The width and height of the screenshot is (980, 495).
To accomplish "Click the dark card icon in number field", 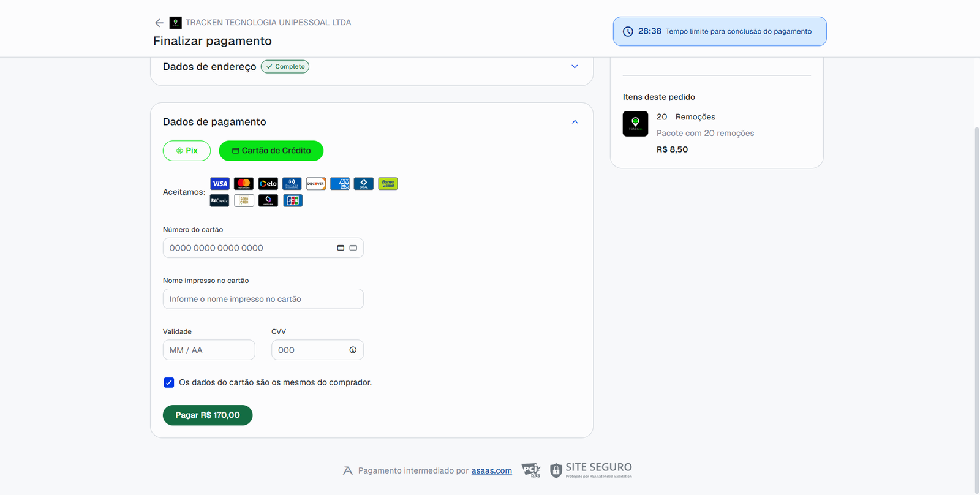I will 341,248.
